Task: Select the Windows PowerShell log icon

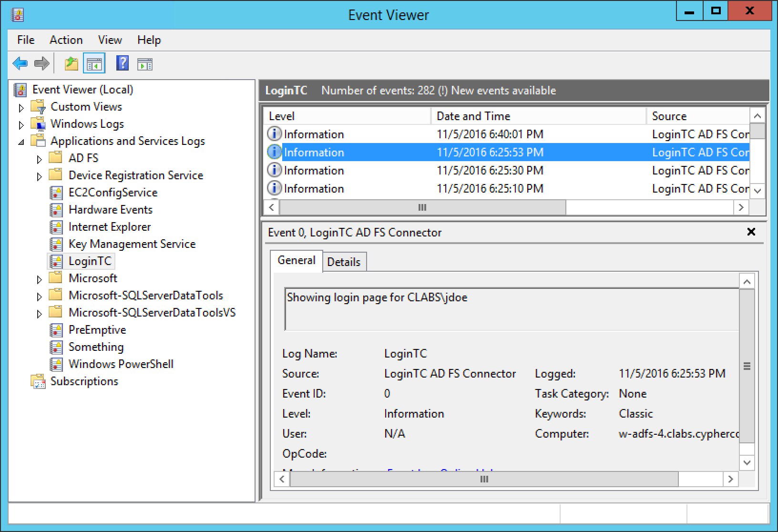Action: (56, 364)
